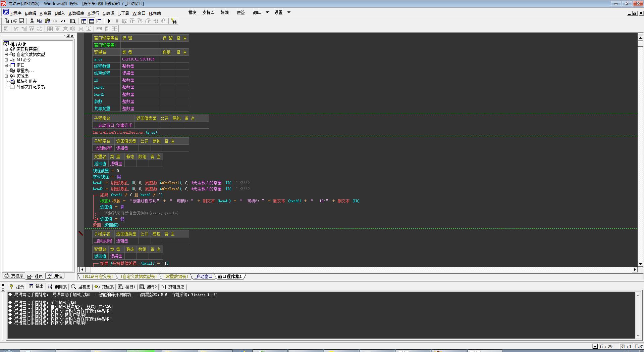Cut selection using scissors icon
The image size is (644, 352).
[x=32, y=21]
